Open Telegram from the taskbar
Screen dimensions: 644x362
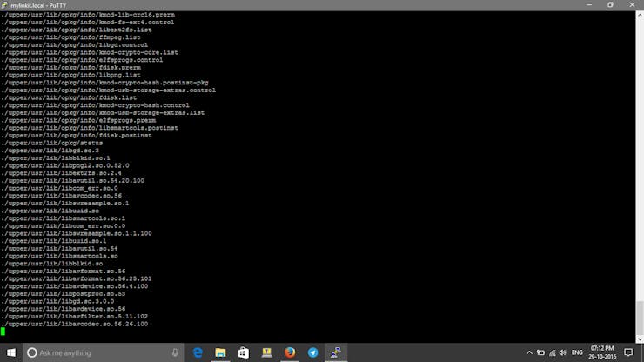pyautogui.click(x=313, y=352)
